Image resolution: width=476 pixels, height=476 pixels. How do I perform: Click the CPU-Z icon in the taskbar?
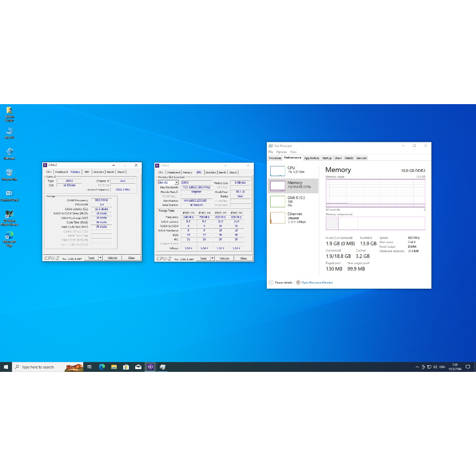pyautogui.click(x=151, y=367)
